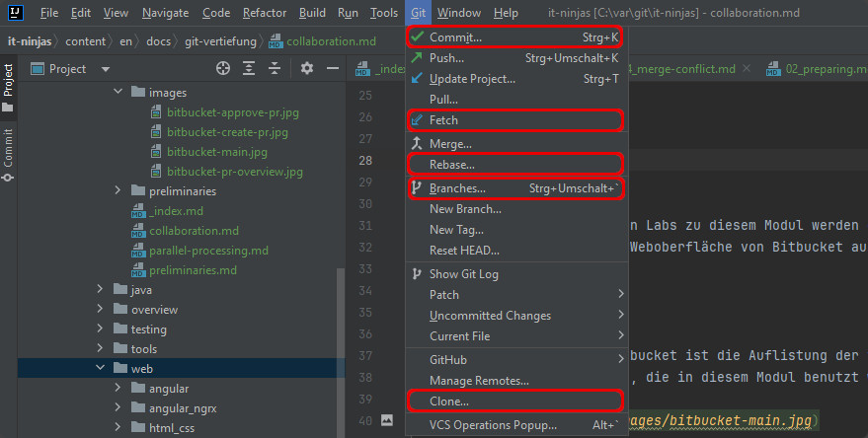868x438 pixels.
Task: Click the IntelliJ IDEA logo icon
Action: coord(16,12)
